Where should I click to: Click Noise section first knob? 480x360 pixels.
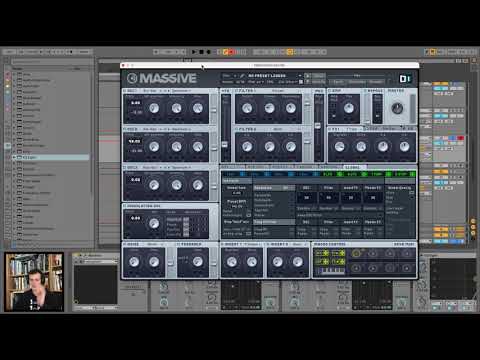[x=134, y=262]
